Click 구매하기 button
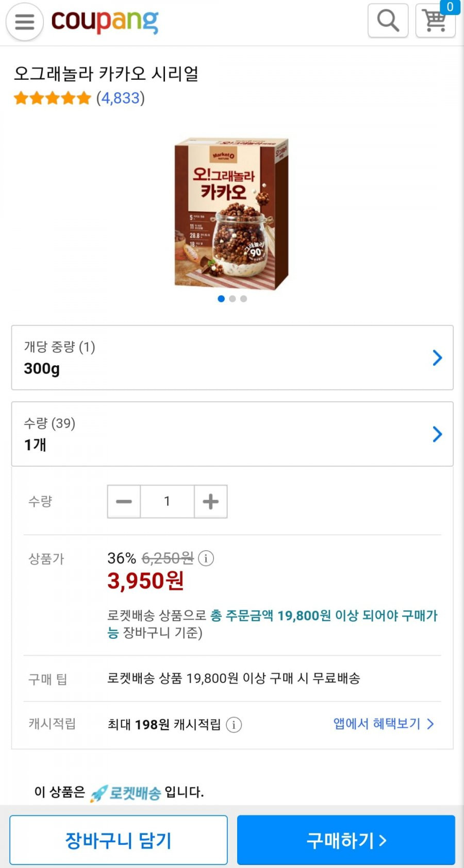 [x=346, y=840]
